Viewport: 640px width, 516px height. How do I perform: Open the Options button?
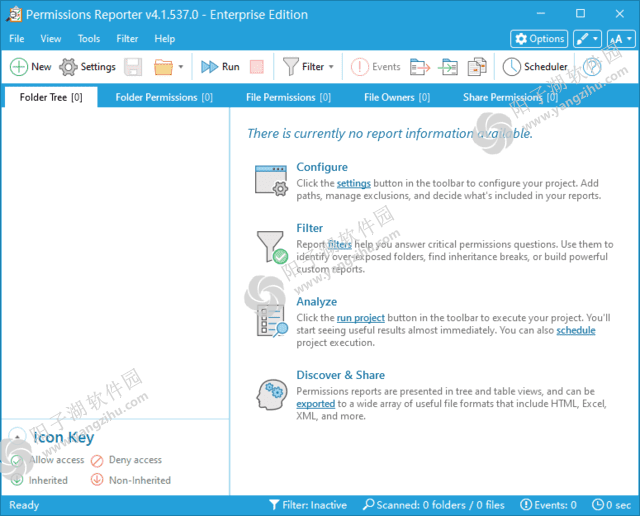[539, 39]
